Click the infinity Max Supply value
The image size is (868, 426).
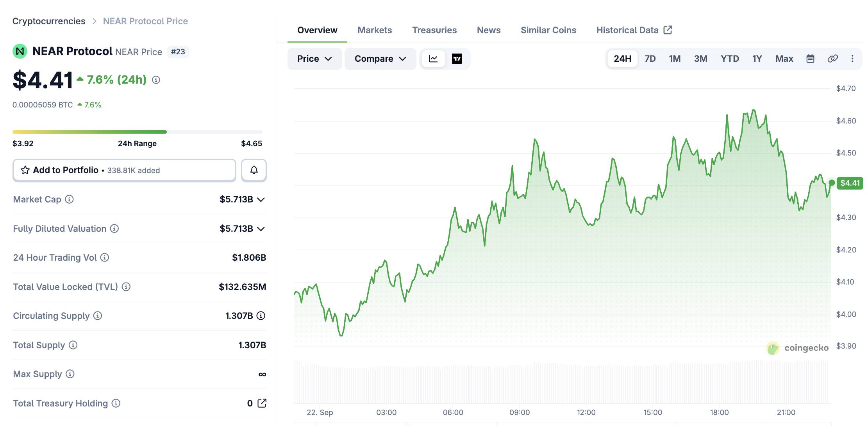pyautogui.click(x=262, y=374)
